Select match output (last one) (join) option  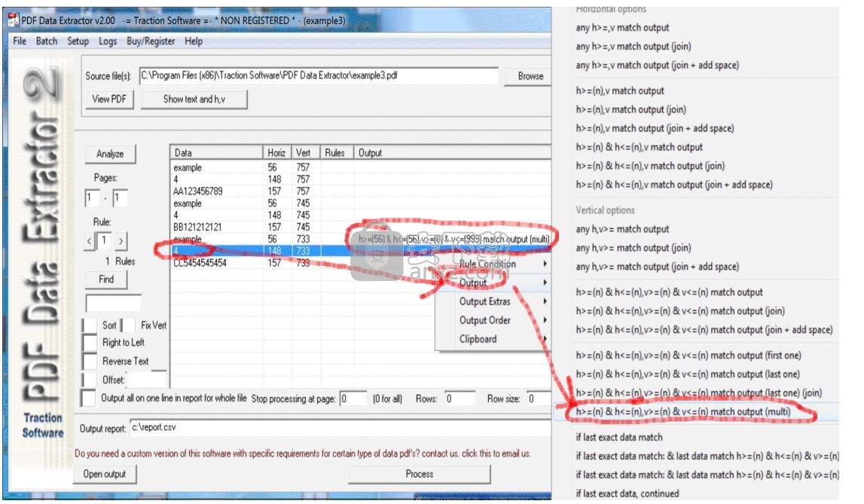699,393
